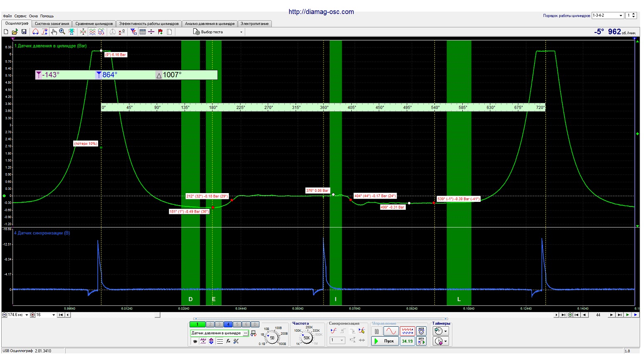Click the filter funnel icon in toolbar

[133, 32]
